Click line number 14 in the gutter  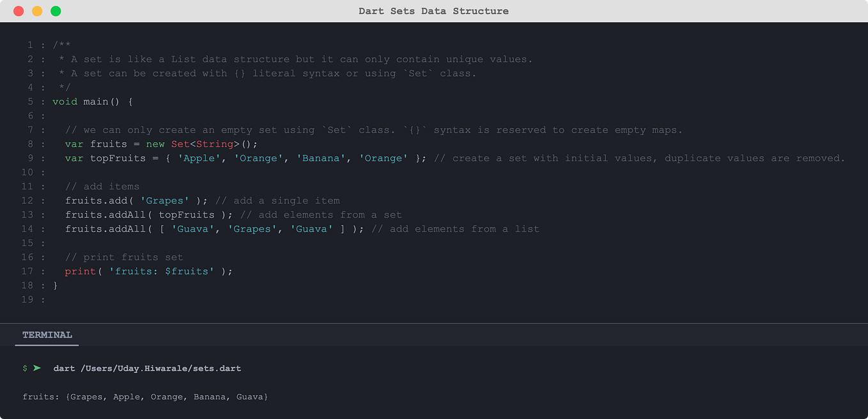[x=27, y=228]
